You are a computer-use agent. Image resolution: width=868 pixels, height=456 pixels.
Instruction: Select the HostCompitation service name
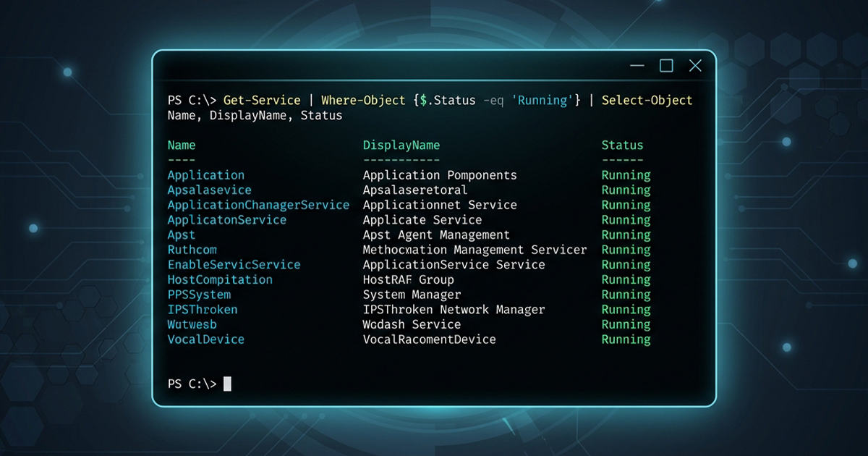click(x=220, y=279)
